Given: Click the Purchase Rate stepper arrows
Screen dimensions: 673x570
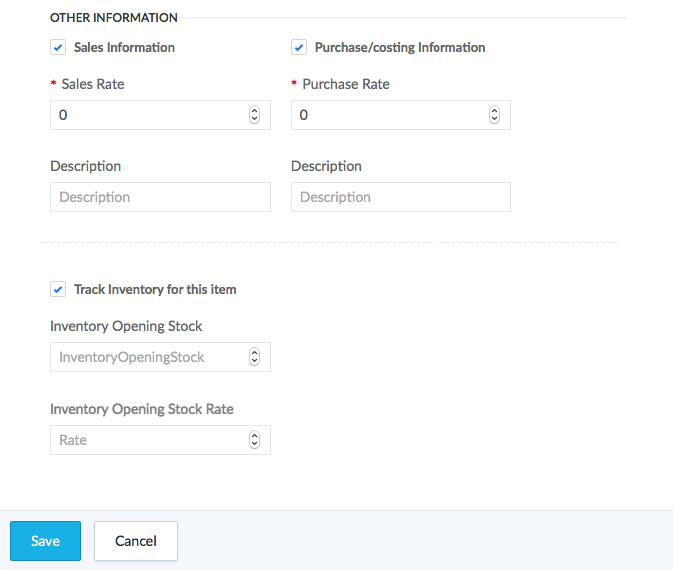Looking at the screenshot, I should [494, 115].
